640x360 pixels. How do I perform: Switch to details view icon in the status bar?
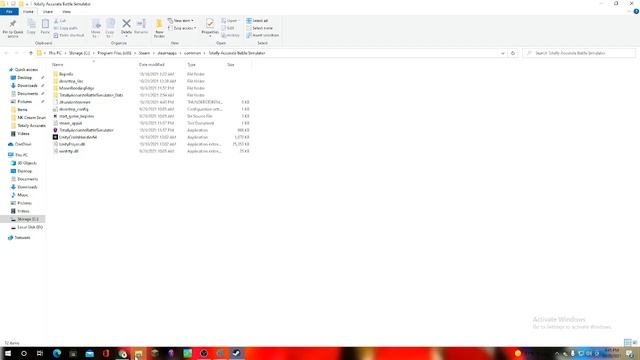pos(628,342)
